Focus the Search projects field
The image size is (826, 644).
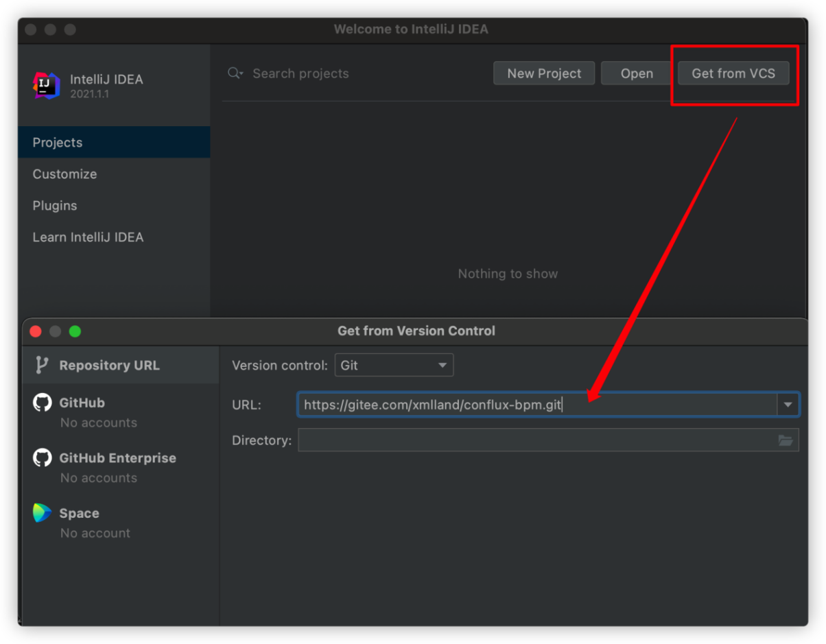pyautogui.click(x=300, y=73)
